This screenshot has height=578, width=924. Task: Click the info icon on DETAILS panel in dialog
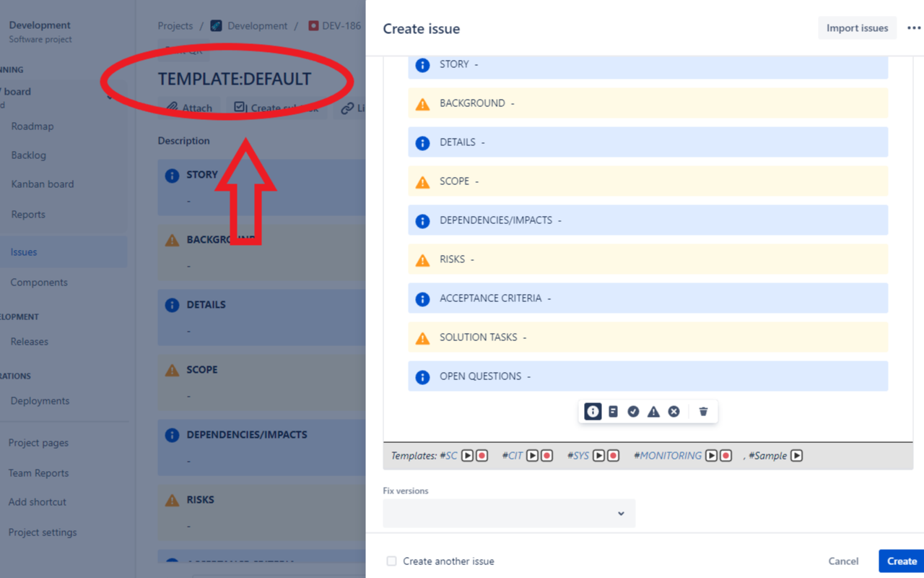(x=423, y=143)
